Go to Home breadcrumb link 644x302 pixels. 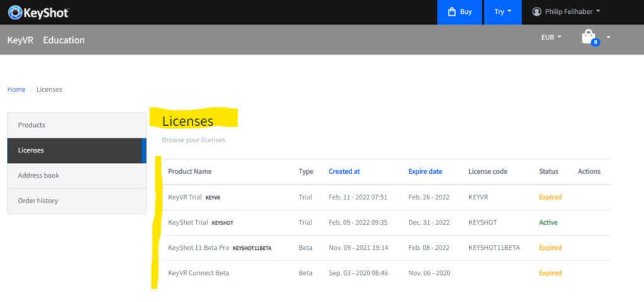pos(16,89)
